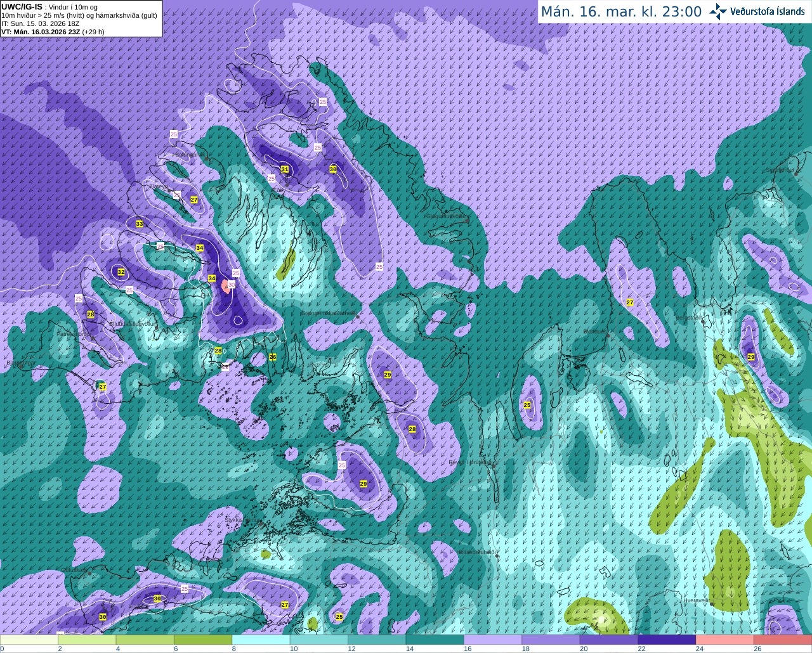The width and height of the screenshot is (812, 653).
Task: Select the 'Mán. 16. mar. kl. 23:00' date title
Action: (x=621, y=12)
